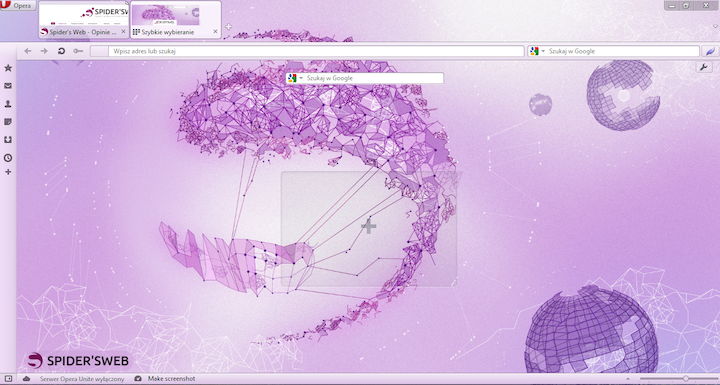Image resolution: width=720 pixels, height=385 pixels.
Task: Open closed tabs dropdown arrow at top right
Action: coord(716,27)
